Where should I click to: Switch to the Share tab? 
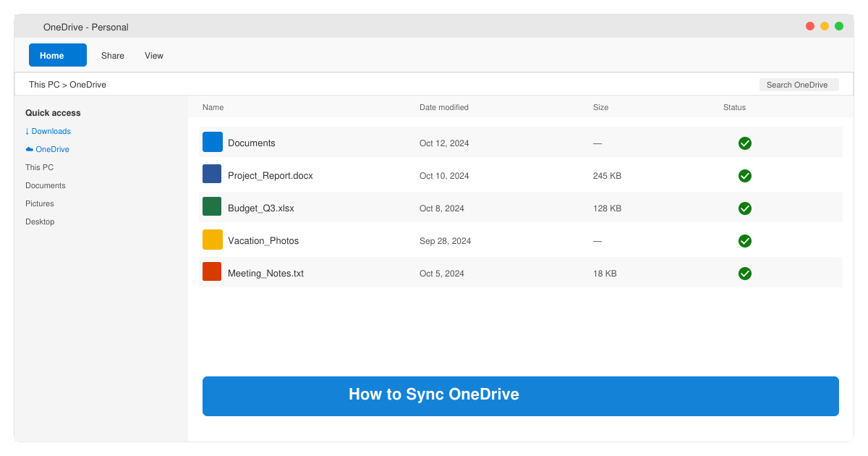[x=113, y=56]
